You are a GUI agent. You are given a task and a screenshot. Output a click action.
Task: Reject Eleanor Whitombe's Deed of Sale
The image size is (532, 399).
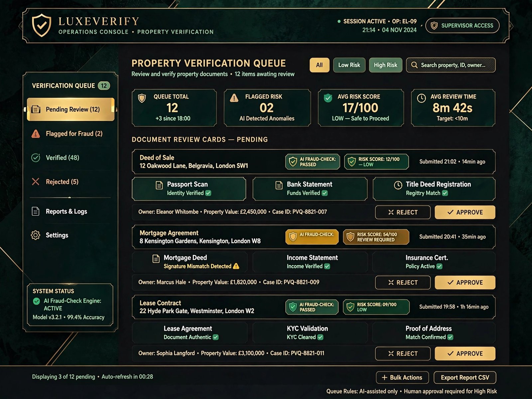click(x=403, y=212)
